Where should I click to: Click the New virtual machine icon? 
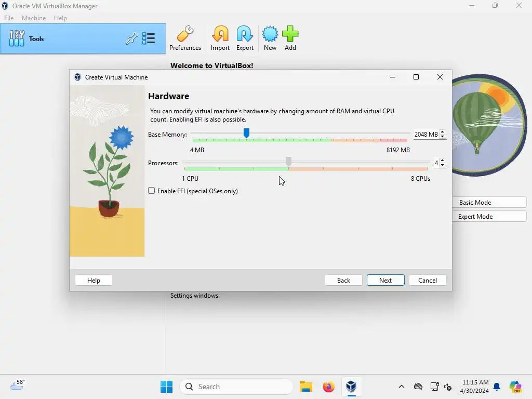coord(270,38)
